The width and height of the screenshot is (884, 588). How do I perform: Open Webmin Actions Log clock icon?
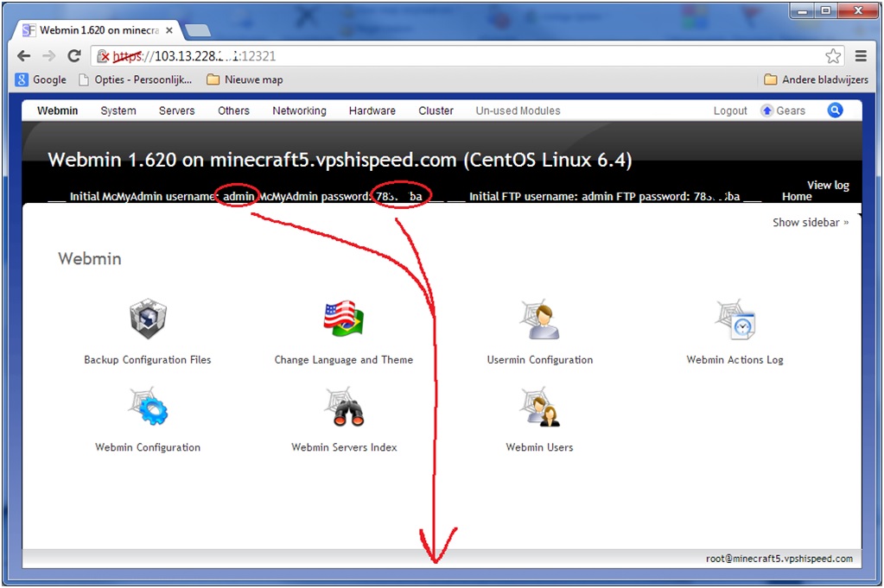(x=735, y=319)
